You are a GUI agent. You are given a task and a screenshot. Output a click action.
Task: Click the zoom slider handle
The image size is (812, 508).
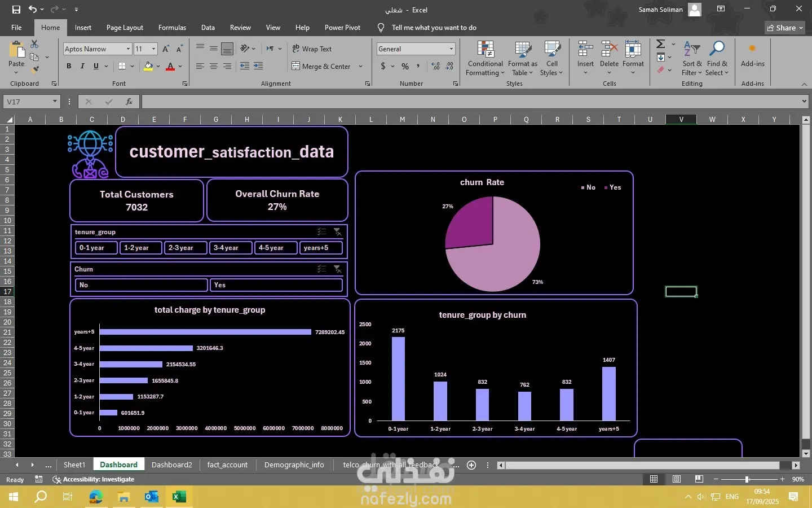pyautogui.click(x=747, y=479)
